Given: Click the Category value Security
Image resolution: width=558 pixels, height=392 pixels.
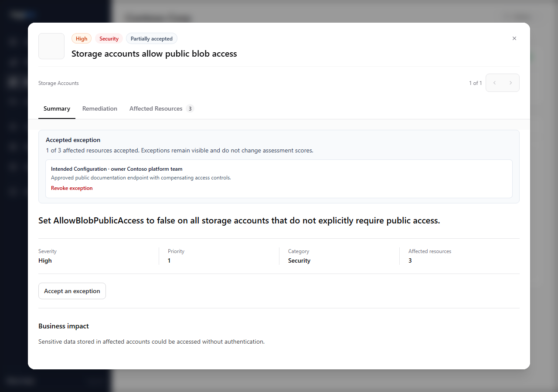Looking at the screenshot, I should point(299,261).
